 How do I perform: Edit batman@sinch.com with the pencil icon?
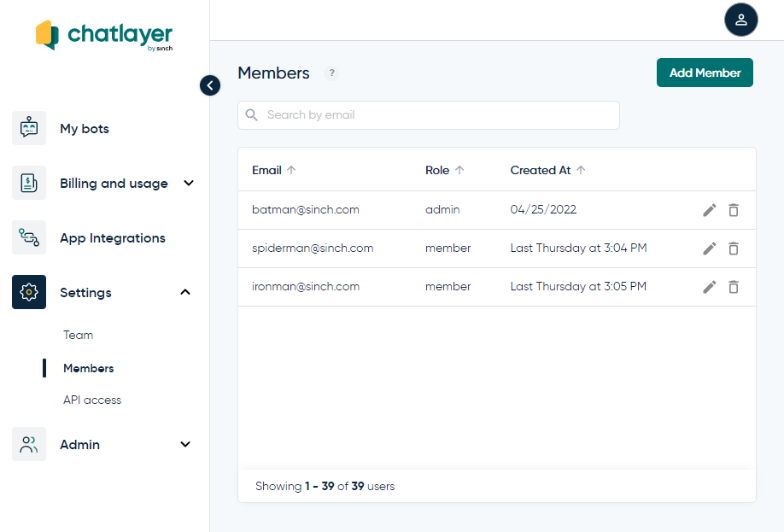709,210
